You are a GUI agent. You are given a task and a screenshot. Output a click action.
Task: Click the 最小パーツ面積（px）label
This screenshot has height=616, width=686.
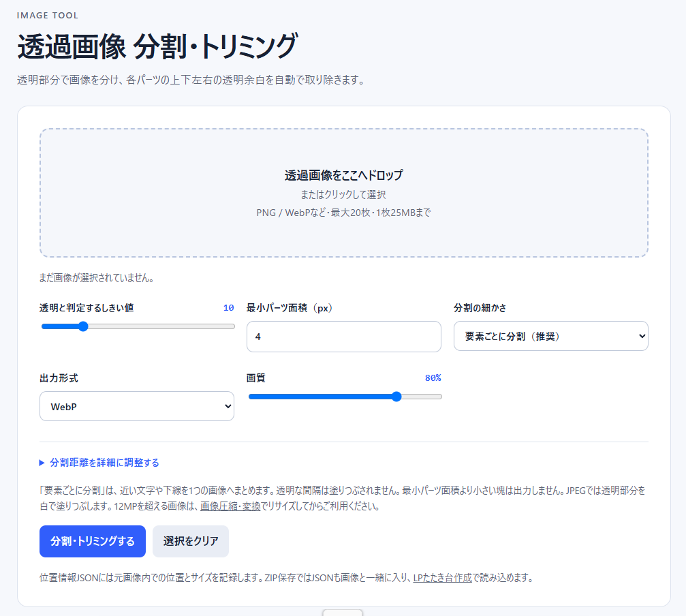(x=290, y=308)
